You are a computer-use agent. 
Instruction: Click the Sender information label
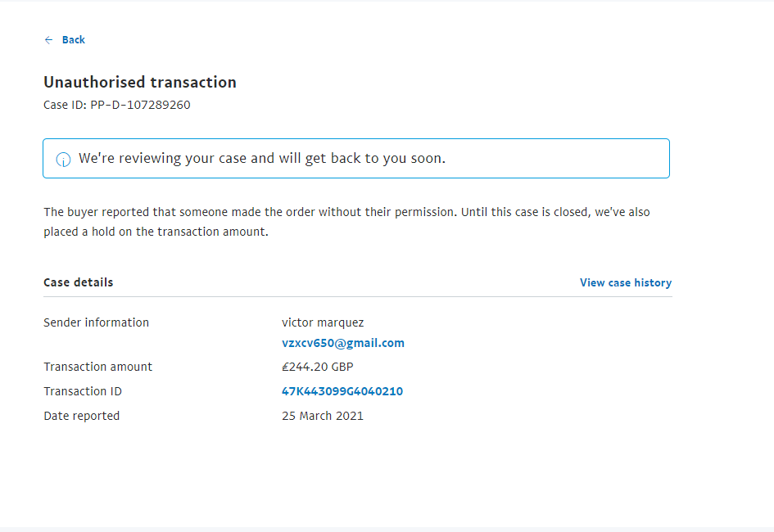tap(96, 322)
